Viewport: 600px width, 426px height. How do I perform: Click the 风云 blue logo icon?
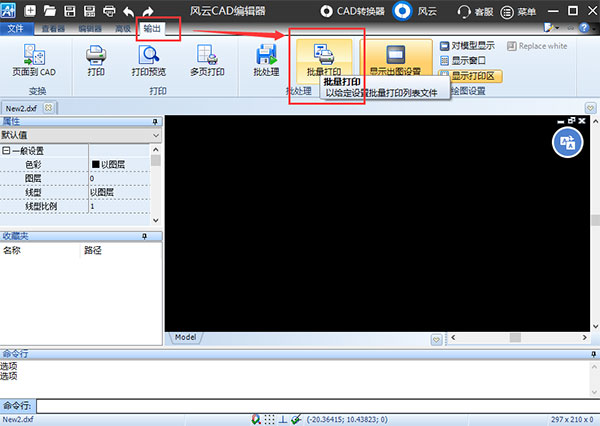(x=402, y=11)
